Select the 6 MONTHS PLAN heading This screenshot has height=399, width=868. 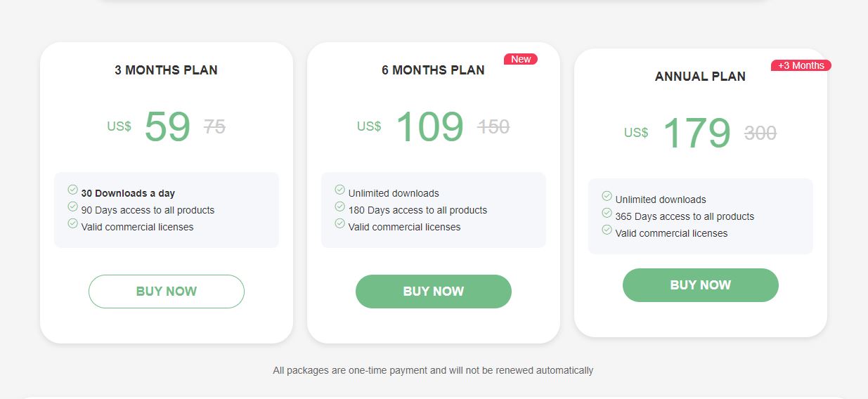[434, 70]
